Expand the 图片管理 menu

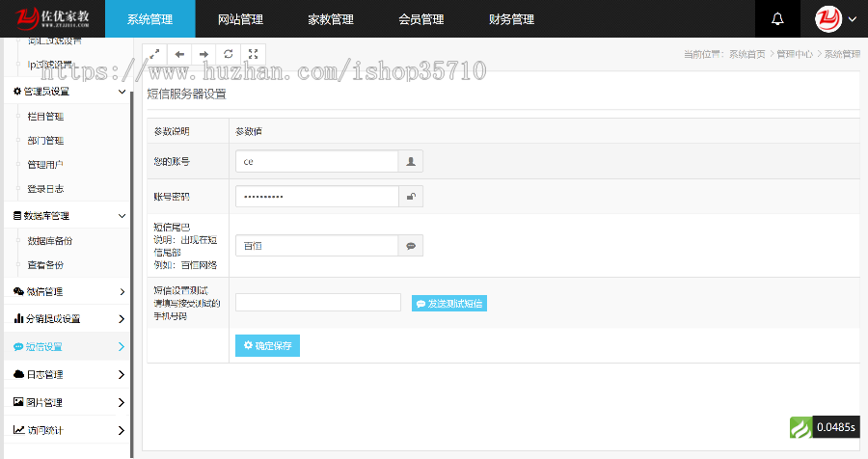(x=67, y=402)
